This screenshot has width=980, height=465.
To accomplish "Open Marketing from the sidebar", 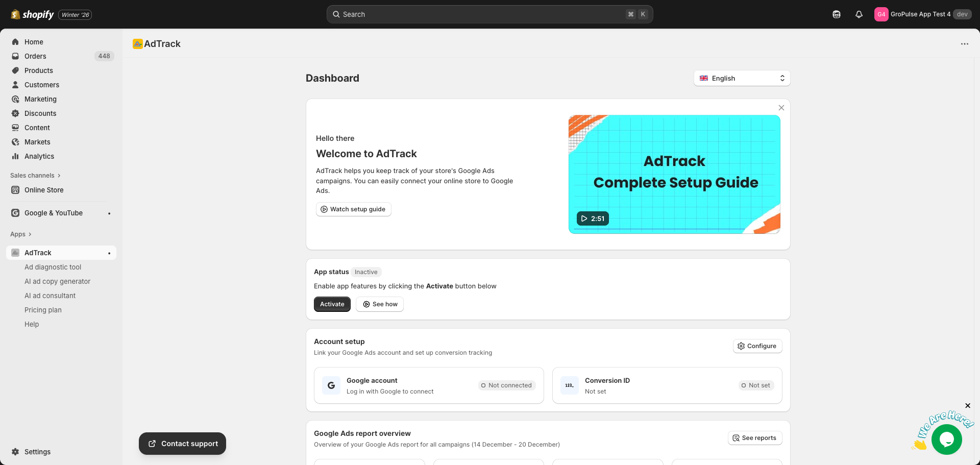I will [40, 99].
